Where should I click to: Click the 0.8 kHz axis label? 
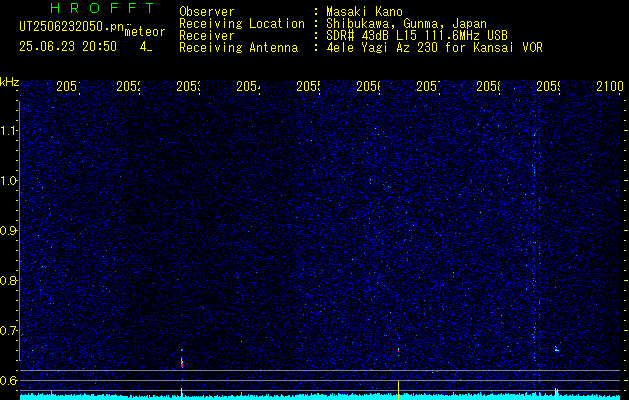(x=8, y=280)
